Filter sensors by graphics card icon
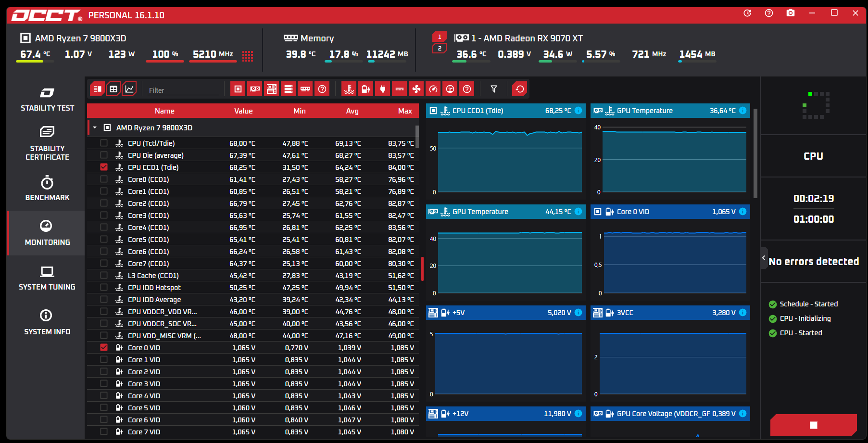868x443 pixels. click(x=255, y=89)
